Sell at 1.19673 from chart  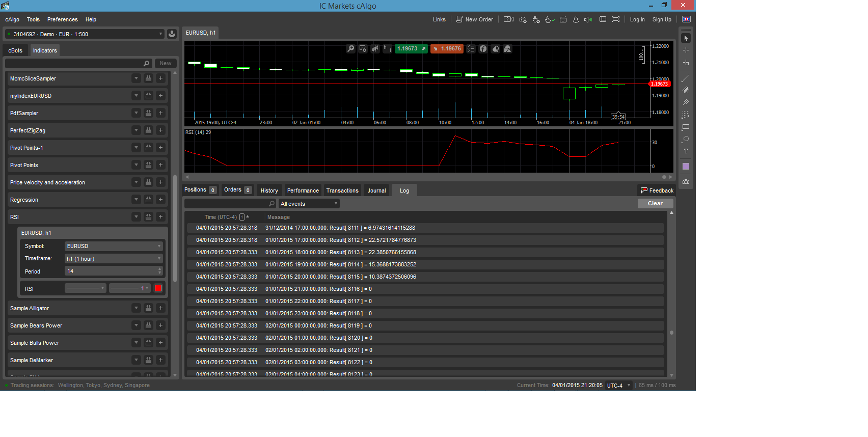coord(412,49)
